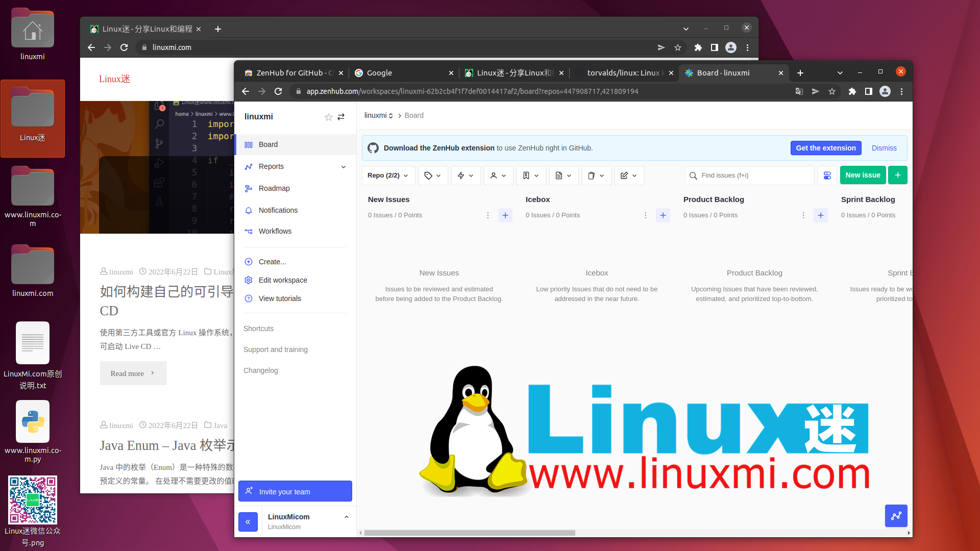Click green plus button beside New issue
The width and height of the screenshot is (980, 551).
898,175
